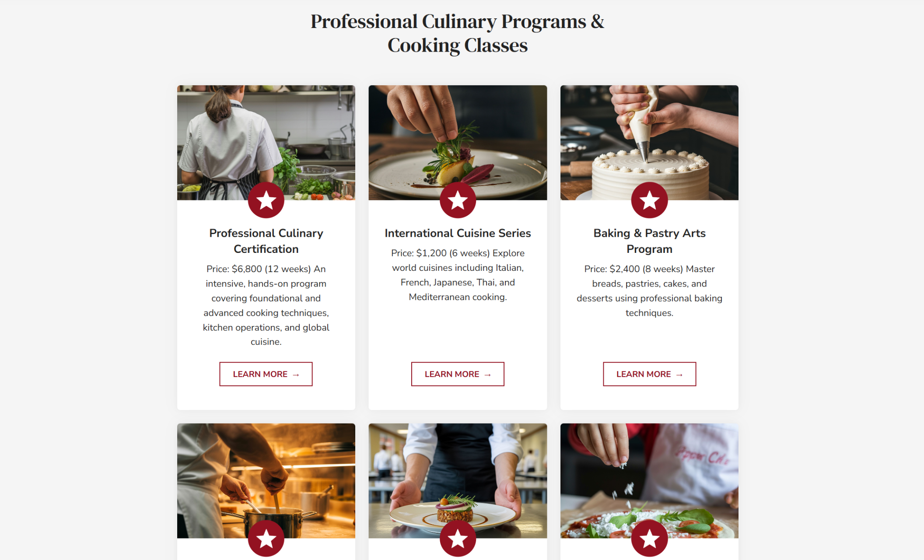This screenshot has width=924, height=560.
Task: Click the star badge on Baking & Pastry Arts card
Action: tap(649, 200)
